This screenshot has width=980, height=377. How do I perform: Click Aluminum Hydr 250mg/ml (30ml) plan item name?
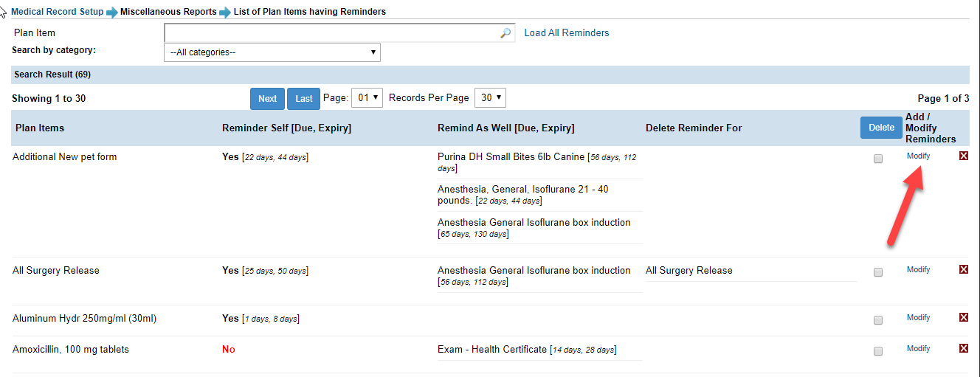(x=85, y=319)
